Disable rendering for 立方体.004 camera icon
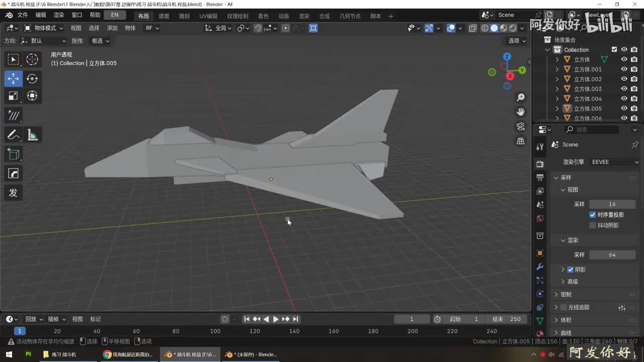Image resolution: width=644 pixels, height=362 pixels. coord(634,99)
